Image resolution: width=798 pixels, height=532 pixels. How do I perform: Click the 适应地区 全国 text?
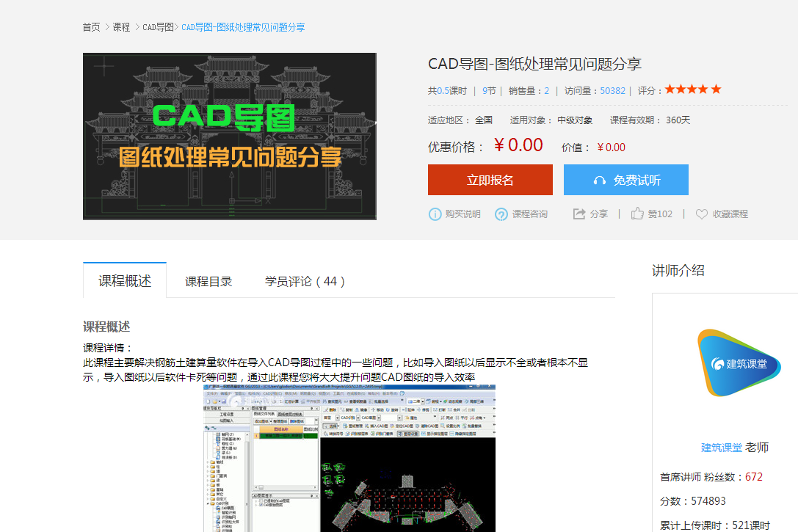pyautogui.click(x=460, y=120)
